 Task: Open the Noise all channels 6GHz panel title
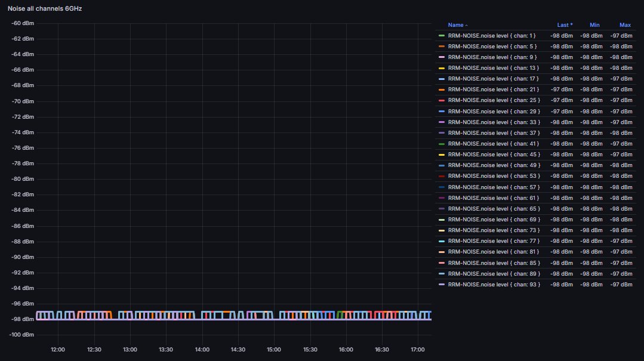45,8
